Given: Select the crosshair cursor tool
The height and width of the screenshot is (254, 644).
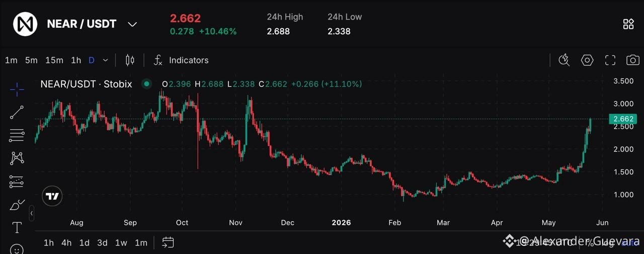Looking at the screenshot, I should point(17,90).
